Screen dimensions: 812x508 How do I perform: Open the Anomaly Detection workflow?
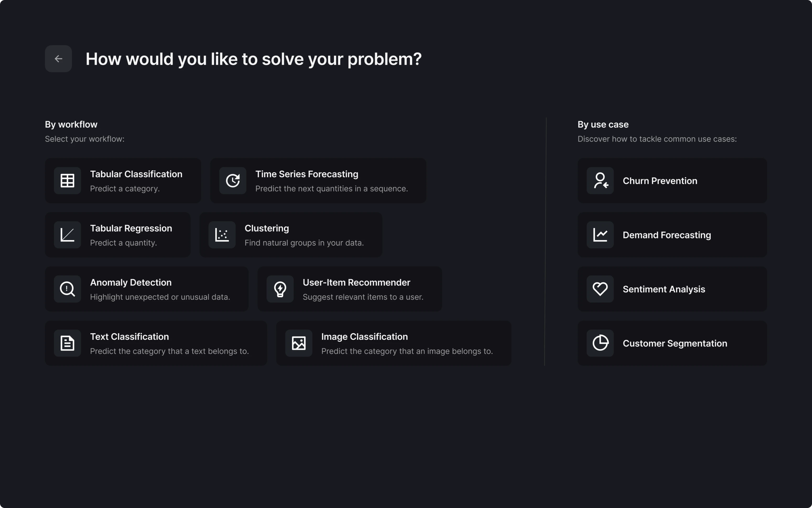click(146, 289)
